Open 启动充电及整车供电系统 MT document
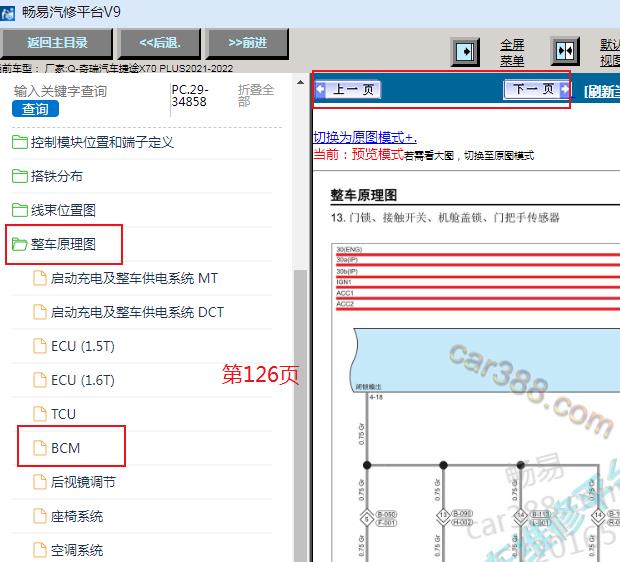This screenshot has width=620, height=562. click(x=134, y=278)
